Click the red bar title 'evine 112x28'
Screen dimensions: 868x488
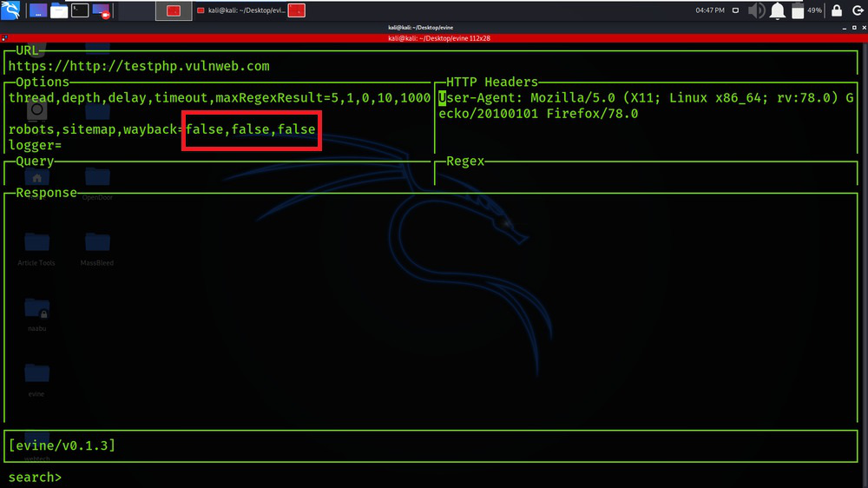[x=439, y=38]
